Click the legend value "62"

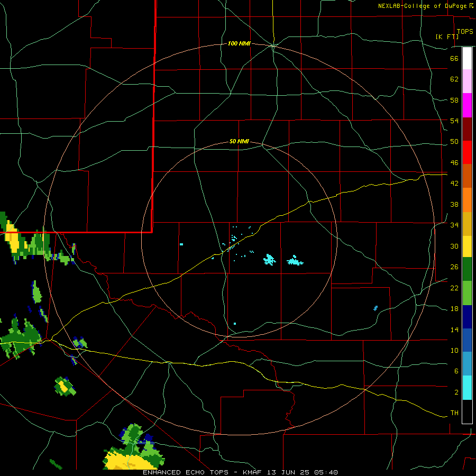(x=454, y=79)
